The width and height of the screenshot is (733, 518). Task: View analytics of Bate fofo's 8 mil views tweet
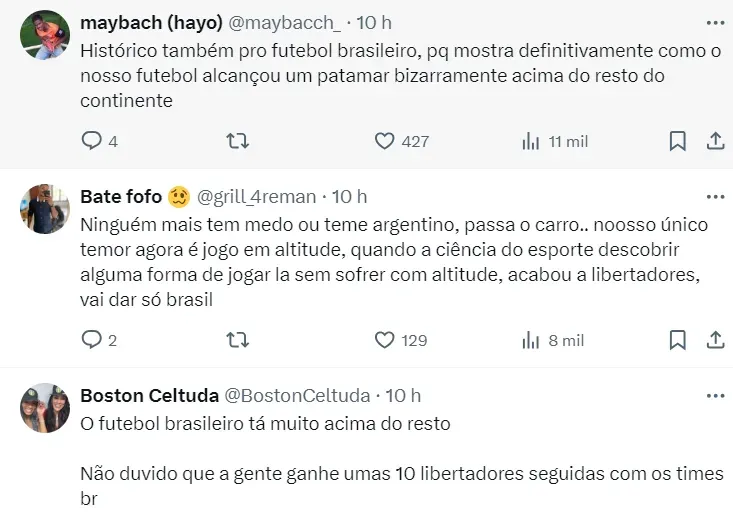point(531,340)
